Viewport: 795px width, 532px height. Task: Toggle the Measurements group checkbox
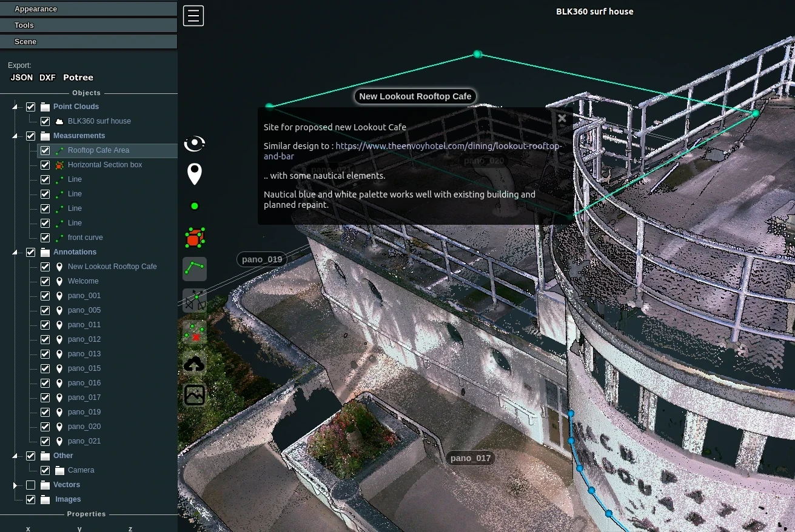30,136
